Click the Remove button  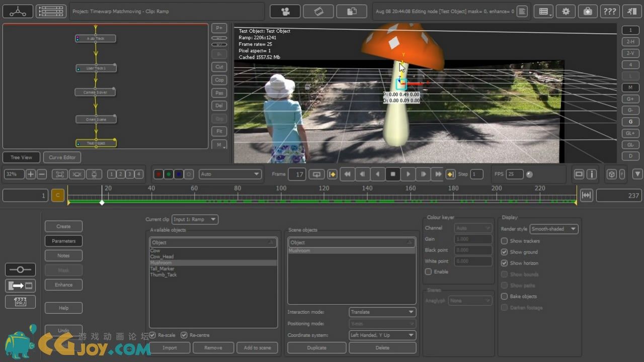tap(213, 347)
